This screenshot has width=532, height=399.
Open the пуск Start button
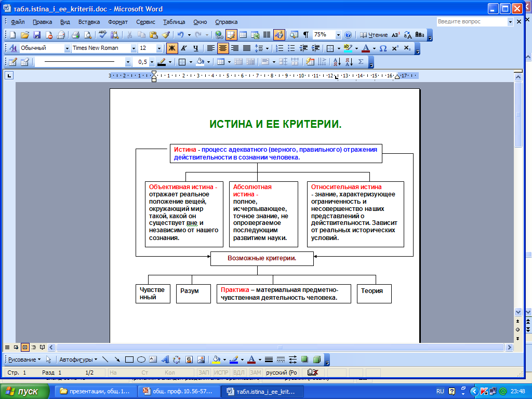coord(25,392)
